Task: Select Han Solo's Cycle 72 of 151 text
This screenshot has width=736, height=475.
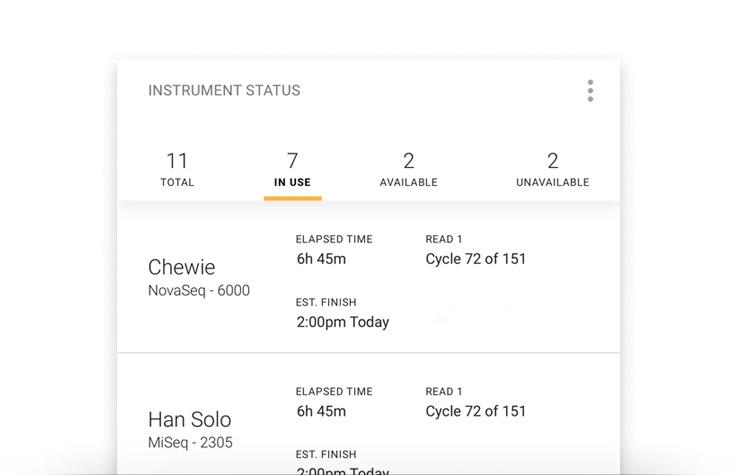Action: coord(475,411)
